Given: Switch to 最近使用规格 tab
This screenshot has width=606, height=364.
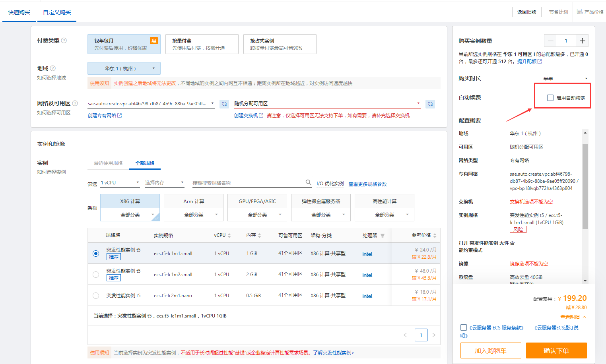Looking at the screenshot, I should [x=108, y=163].
